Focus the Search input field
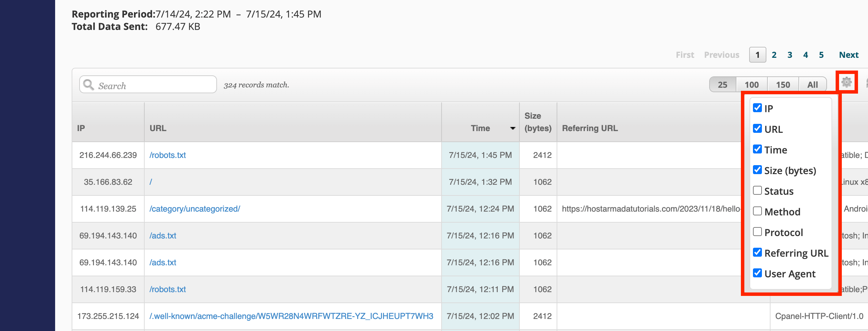Screen dimensions: 868x331 148,85
